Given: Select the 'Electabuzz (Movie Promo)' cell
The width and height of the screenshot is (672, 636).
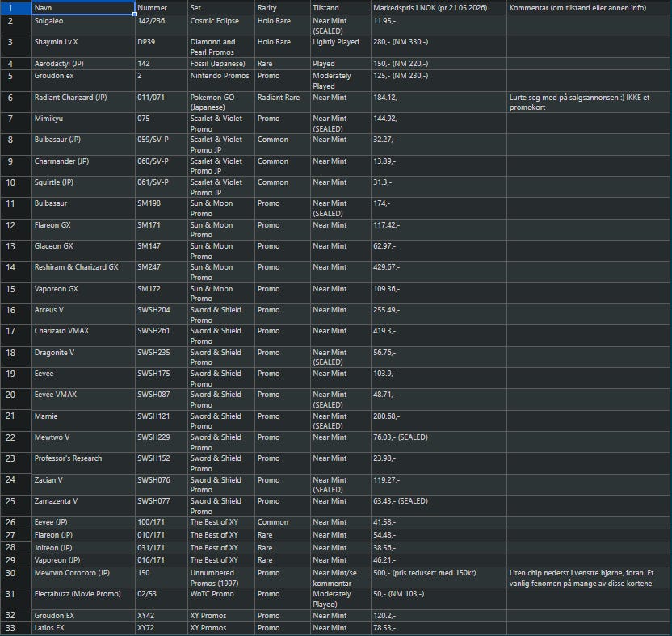Looking at the screenshot, I should pos(83,599).
